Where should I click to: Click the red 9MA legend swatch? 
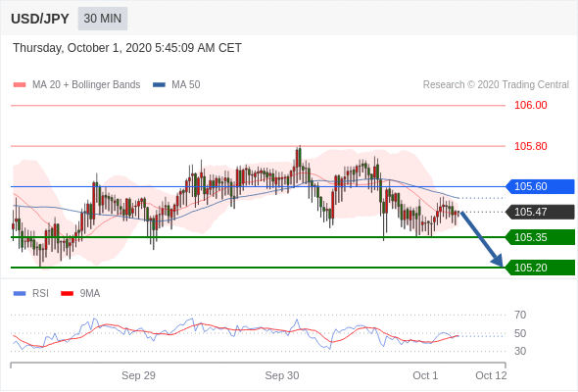(67, 294)
